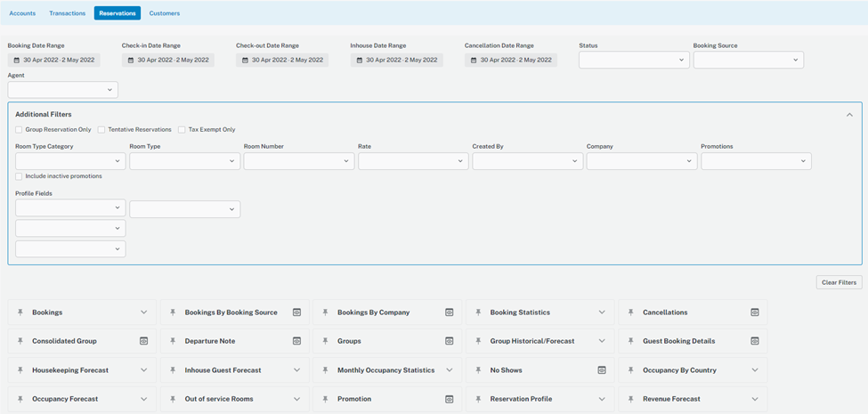
Task: Preview the Guest Booking Details report
Action: click(x=755, y=341)
